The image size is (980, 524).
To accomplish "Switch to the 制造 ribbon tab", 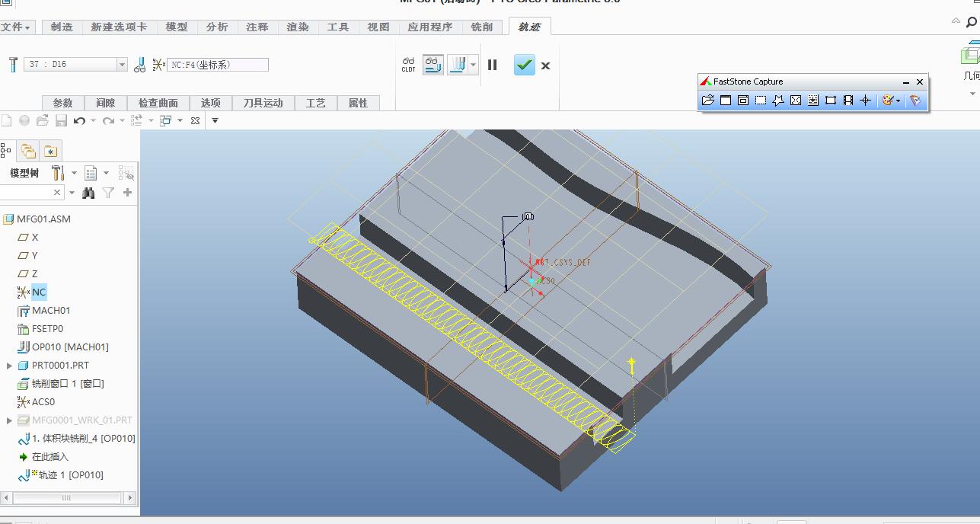I will [62, 27].
